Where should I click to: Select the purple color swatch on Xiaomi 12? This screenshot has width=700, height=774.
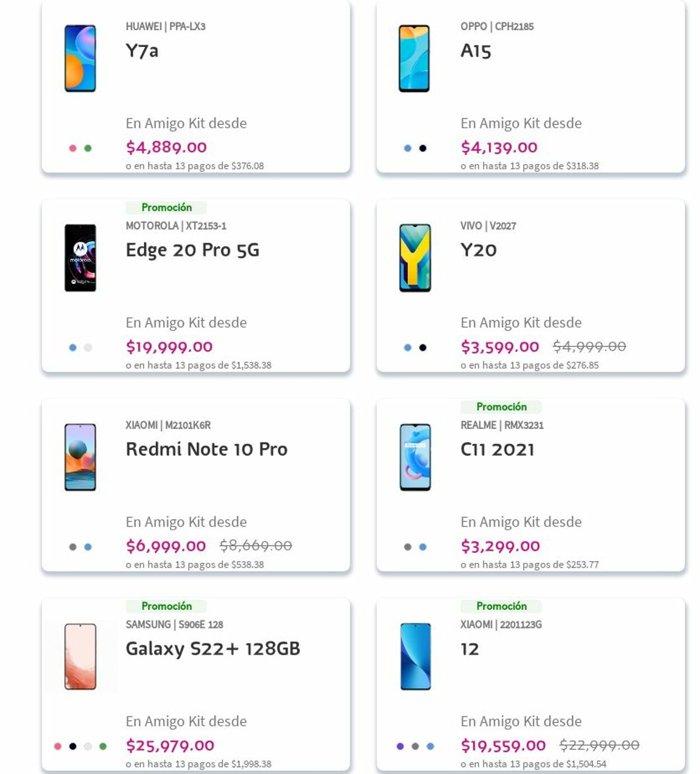click(x=399, y=745)
